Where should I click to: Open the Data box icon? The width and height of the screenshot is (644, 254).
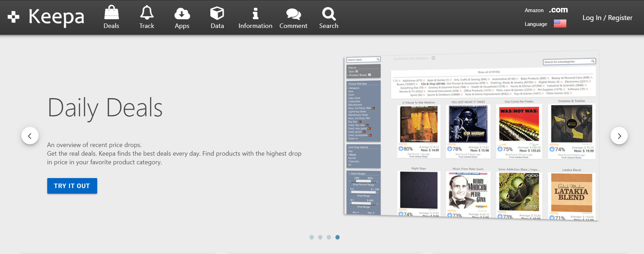(x=217, y=17)
